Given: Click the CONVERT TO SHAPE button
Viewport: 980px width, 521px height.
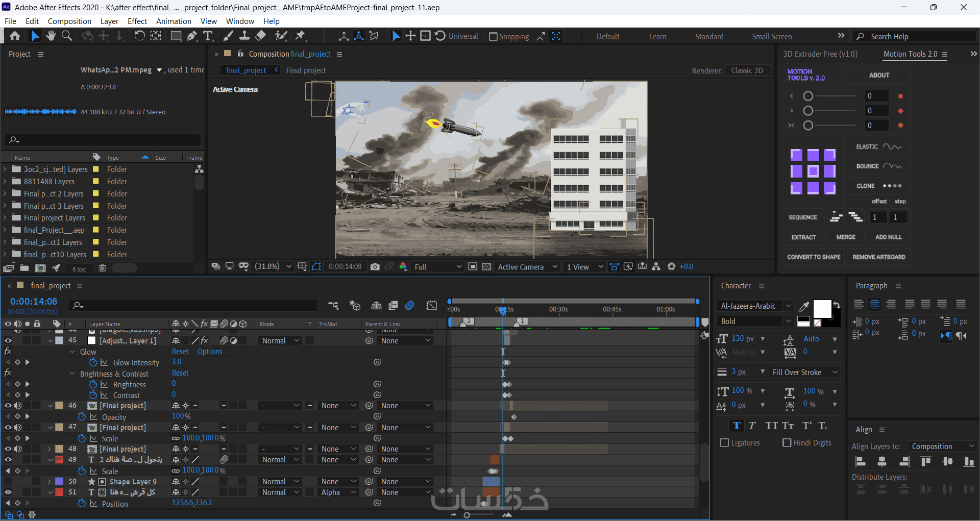Looking at the screenshot, I should coord(813,257).
